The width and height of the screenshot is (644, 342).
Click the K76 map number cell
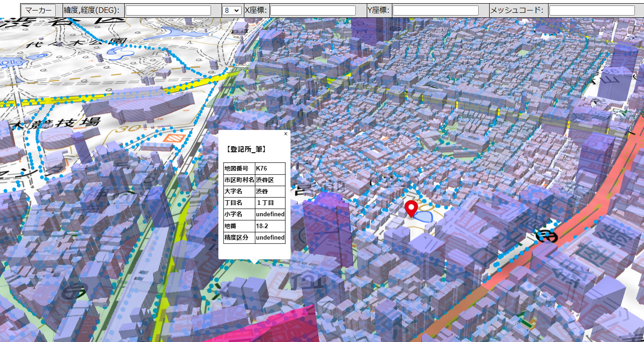270,169
